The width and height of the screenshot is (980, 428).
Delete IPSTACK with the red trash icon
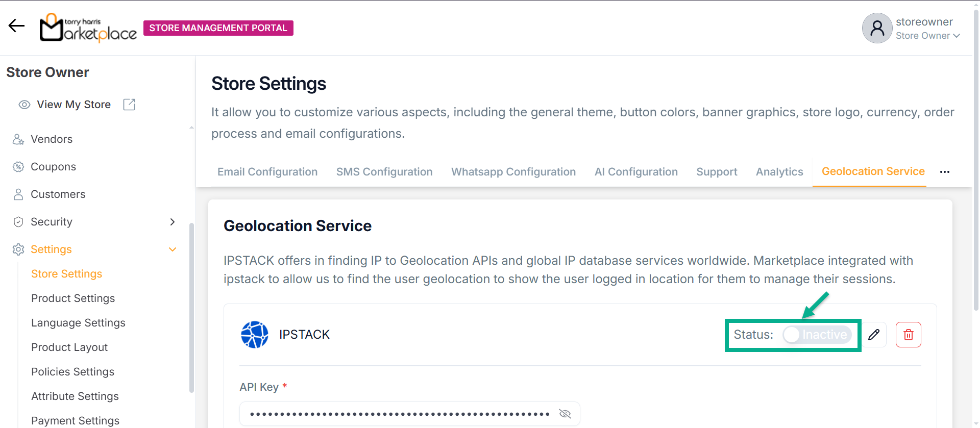pos(908,335)
